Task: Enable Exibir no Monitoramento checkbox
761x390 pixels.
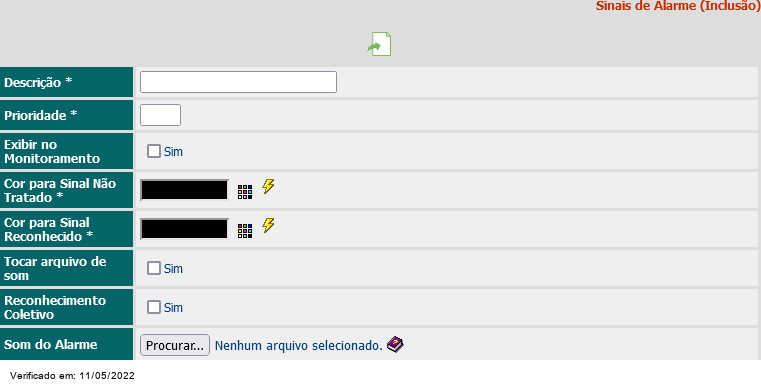Action: tap(154, 151)
